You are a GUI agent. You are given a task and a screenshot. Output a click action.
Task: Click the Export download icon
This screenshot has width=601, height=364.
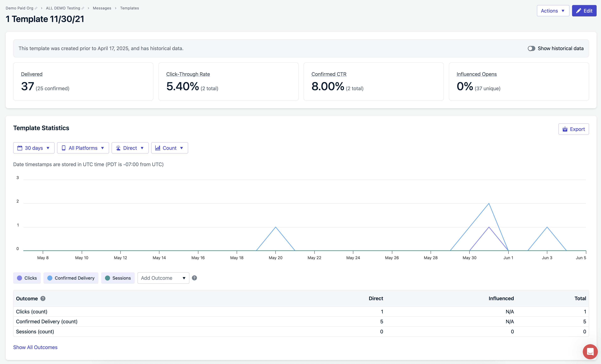point(565,129)
